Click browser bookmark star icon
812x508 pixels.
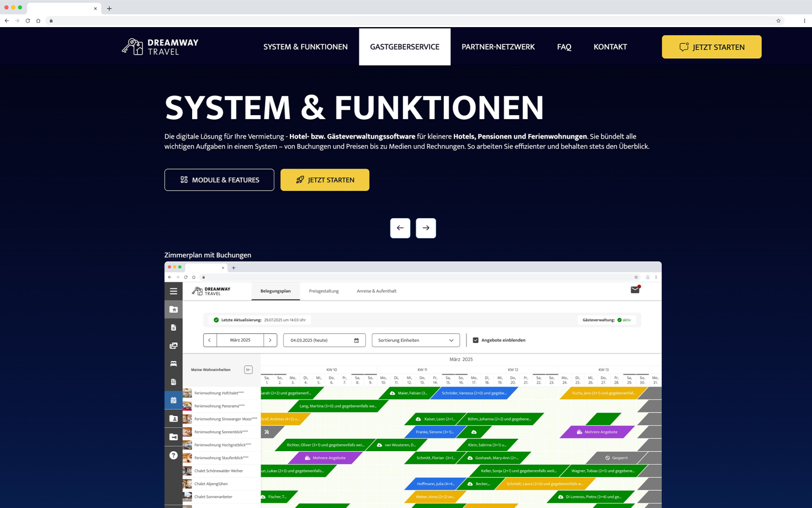[x=778, y=21]
